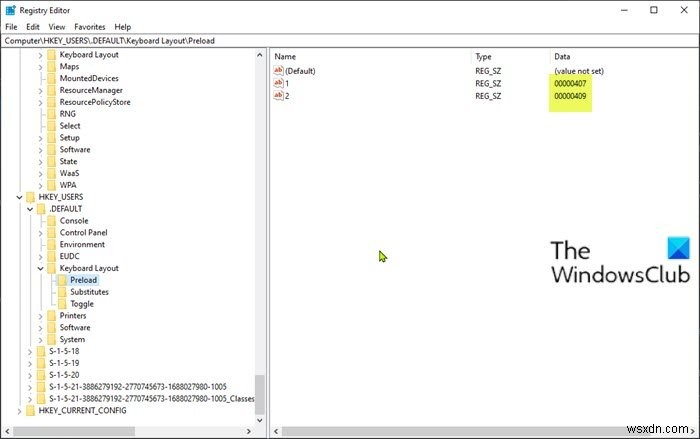Click the tree pane vertical scrollbar thumb

click(260, 395)
